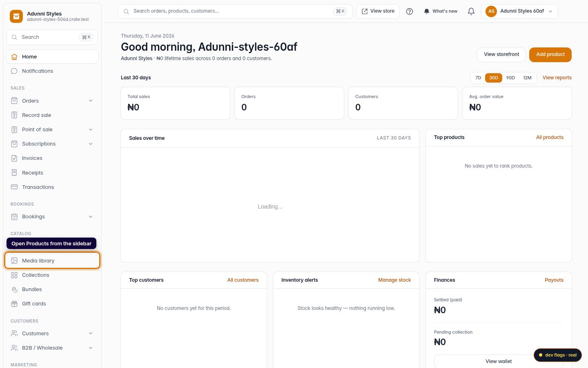Click the sidebar Search field
588x368 pixels.
52,37
